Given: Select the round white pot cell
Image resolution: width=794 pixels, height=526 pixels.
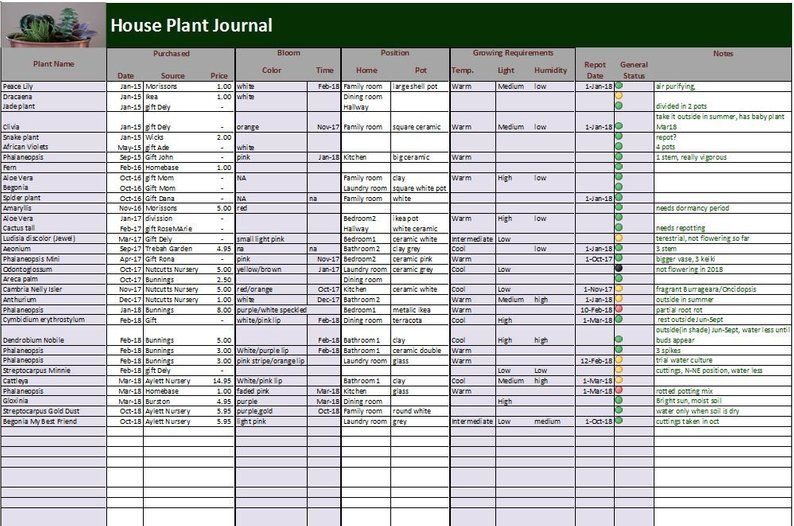Looking at the screenshot, I should (412, 411).
